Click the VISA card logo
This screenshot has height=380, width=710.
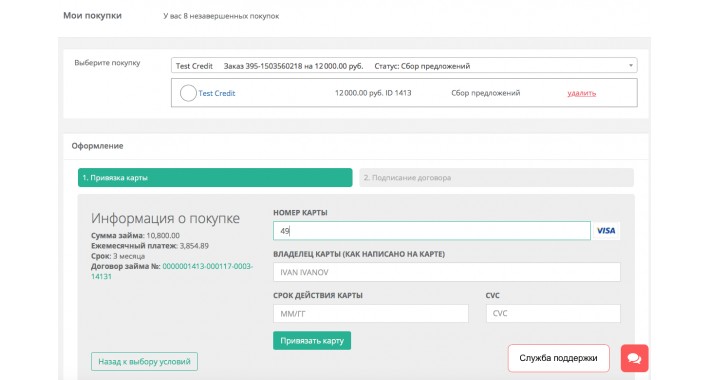(606, 231)
